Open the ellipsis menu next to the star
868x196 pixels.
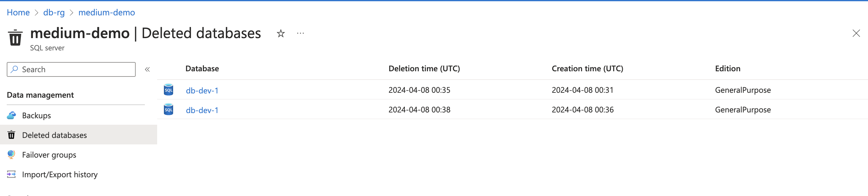300,33
